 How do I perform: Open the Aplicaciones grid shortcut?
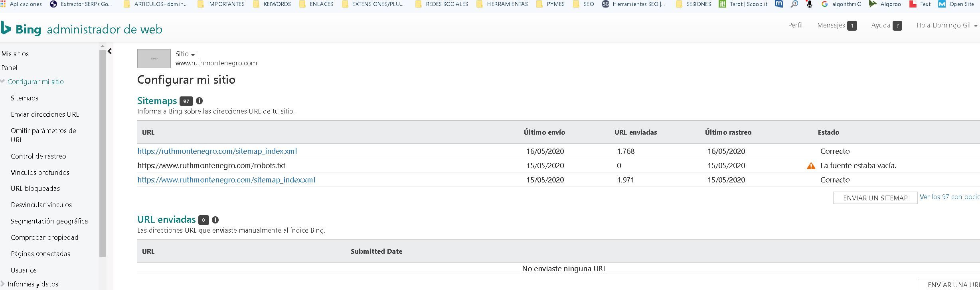21,4
